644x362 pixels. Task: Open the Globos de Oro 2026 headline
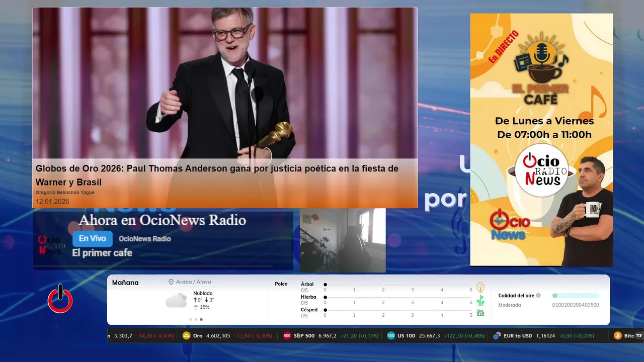(x=217, y=175)
